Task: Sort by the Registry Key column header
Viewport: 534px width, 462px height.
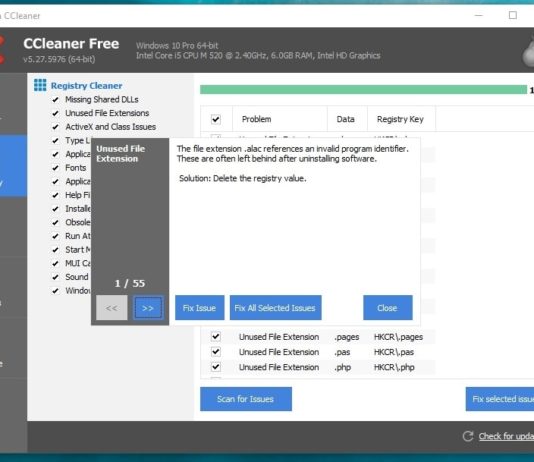Action: [401, 119]
